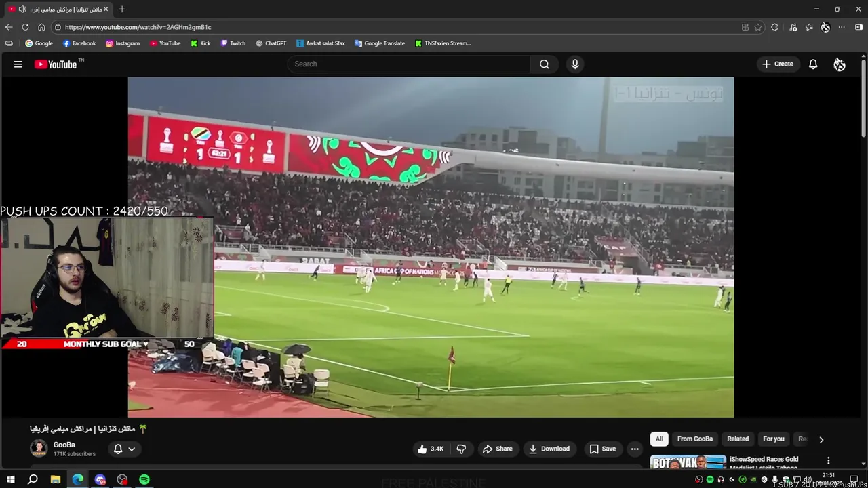The image size is (868, 488).
Task: Open iShowSpeed Races Gold video title
Action: pyautogui.click(x=764, y=463)
